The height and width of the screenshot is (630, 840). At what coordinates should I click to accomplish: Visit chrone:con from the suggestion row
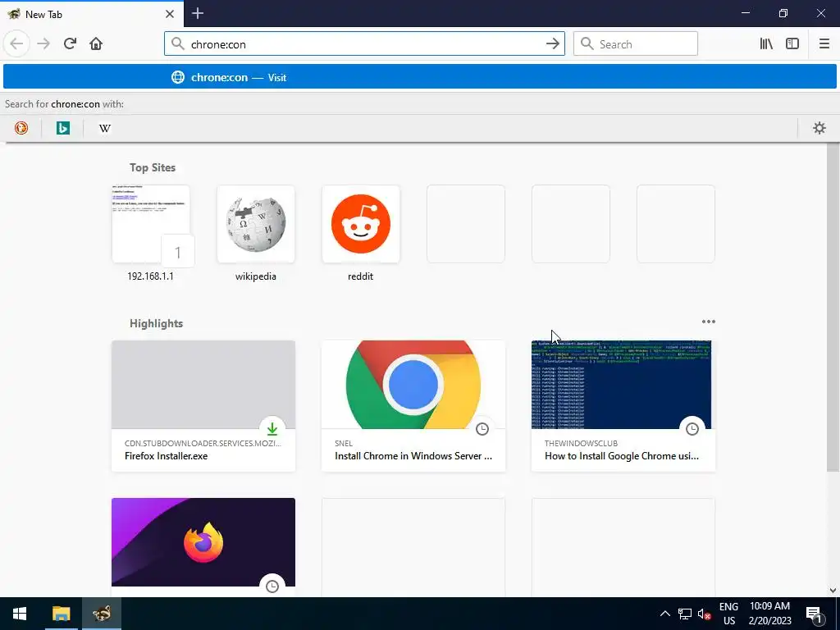point(420,77)
